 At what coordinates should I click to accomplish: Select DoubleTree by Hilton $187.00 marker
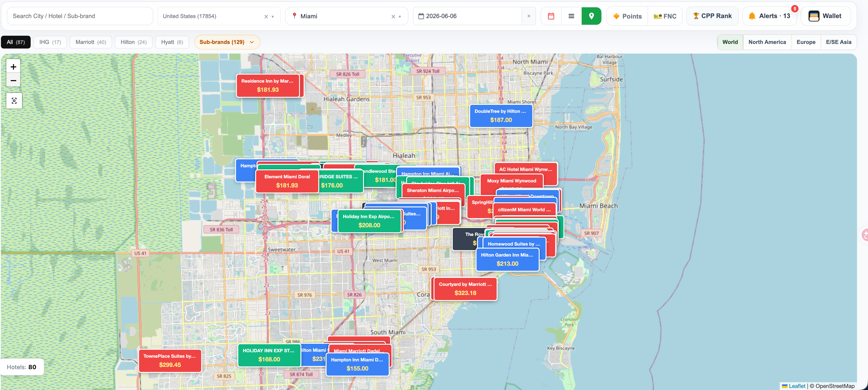501,116
